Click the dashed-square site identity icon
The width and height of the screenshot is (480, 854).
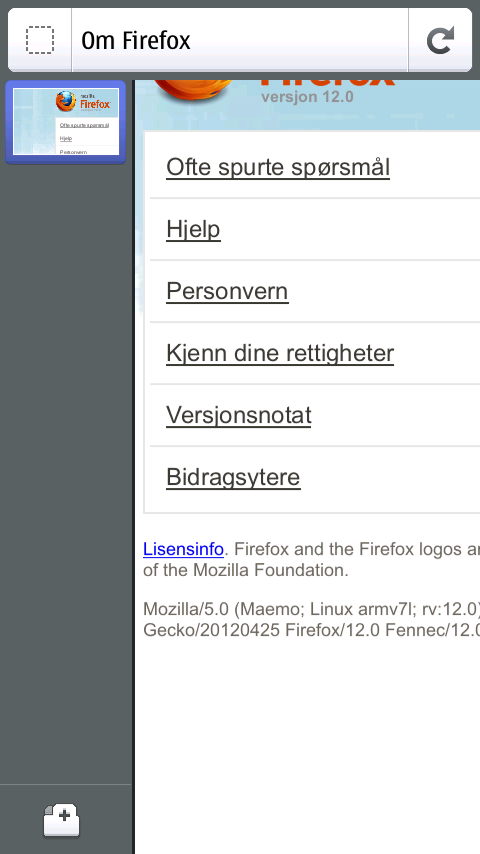tap(40, 40)
